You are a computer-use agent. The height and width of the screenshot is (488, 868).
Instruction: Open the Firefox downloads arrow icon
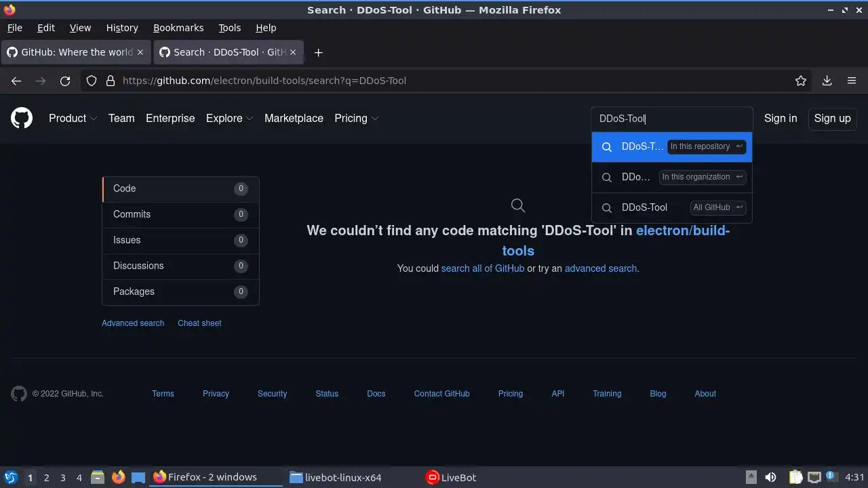coord(827,81)
